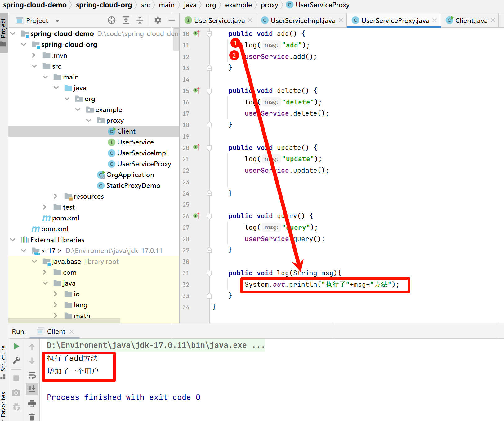Click the print icon in Run console
Image resolution: width=504 pixels, height=421 pixels.
[x=32, y=403]
